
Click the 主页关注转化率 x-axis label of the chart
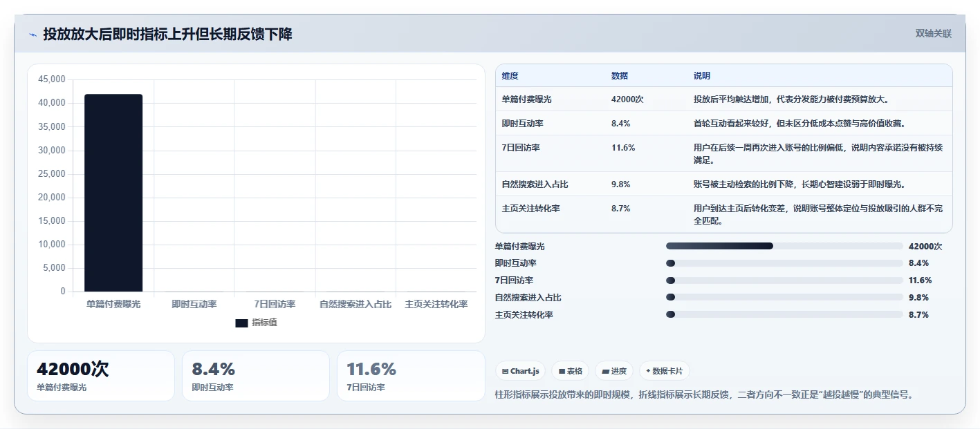(436, 304)
